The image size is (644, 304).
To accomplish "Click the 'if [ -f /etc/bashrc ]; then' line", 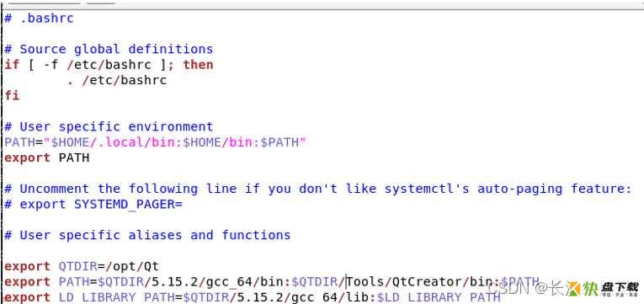I will point(109,65).
